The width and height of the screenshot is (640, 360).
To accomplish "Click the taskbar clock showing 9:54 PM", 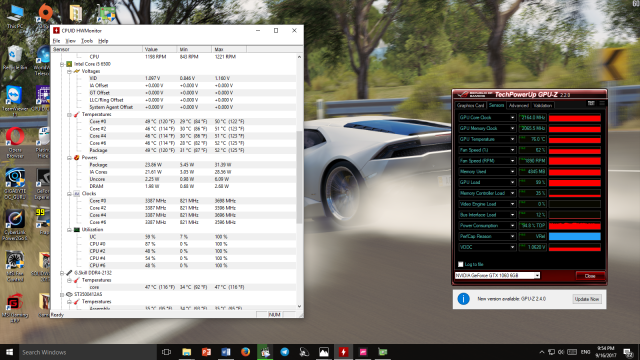I will [605, 352].
